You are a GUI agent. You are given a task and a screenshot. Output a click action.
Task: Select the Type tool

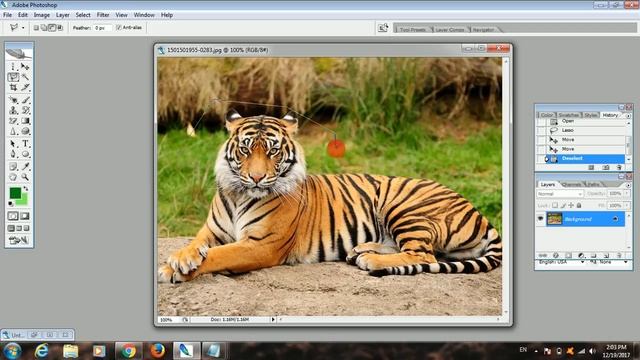click(25, 144)
